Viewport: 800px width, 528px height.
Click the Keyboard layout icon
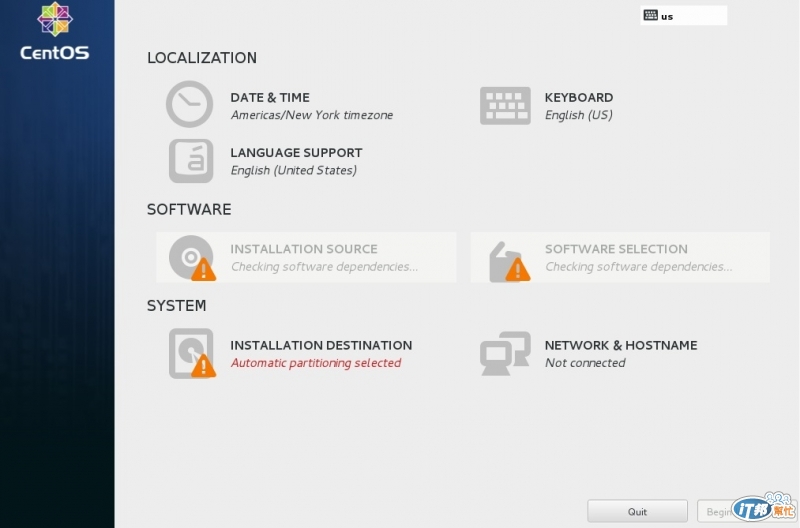pos(505,106)
